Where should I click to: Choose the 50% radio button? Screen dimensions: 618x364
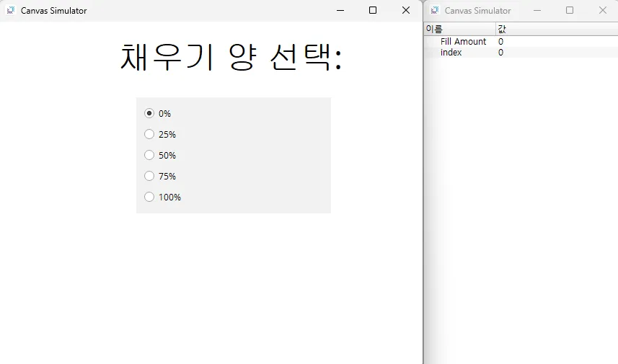point(149,155)
